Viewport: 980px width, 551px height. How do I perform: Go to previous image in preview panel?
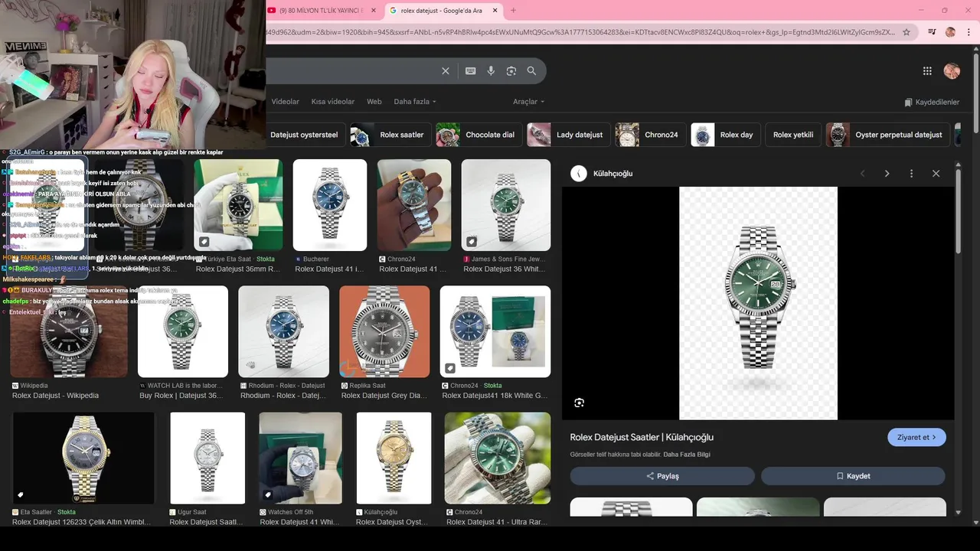coord(863,174)
